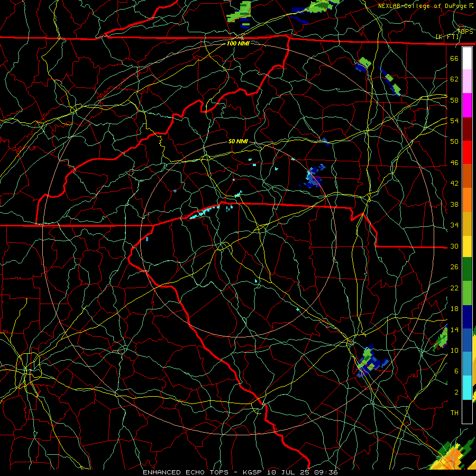This screenshot has height=476, width=476.
Task: Click the '42' scale label
Action: click(454, 184)
